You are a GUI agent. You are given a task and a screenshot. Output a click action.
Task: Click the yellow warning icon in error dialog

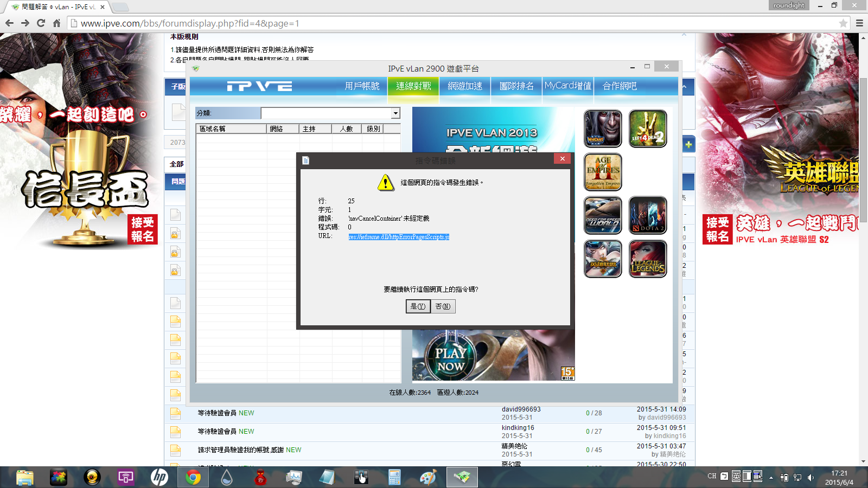click(x=385, y=183)
